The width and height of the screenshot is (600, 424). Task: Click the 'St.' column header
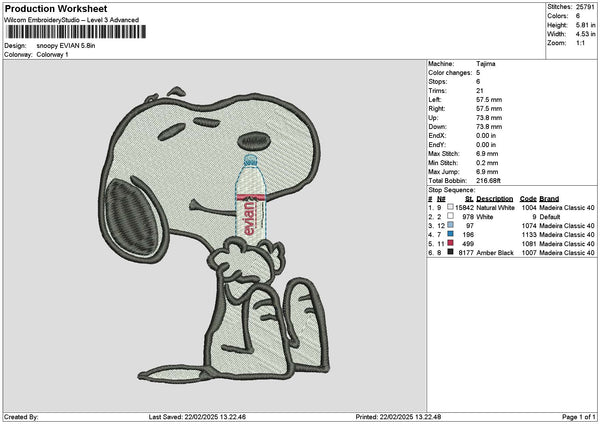click(x=469, y=199)
